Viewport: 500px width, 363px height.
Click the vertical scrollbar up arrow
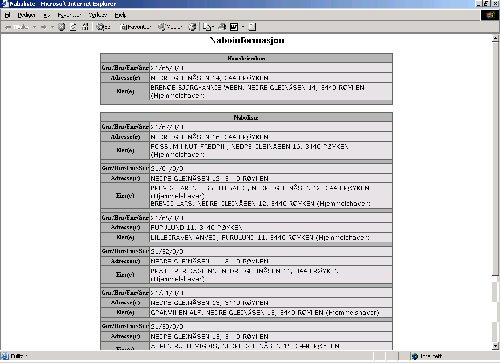(x=496, y=39)
